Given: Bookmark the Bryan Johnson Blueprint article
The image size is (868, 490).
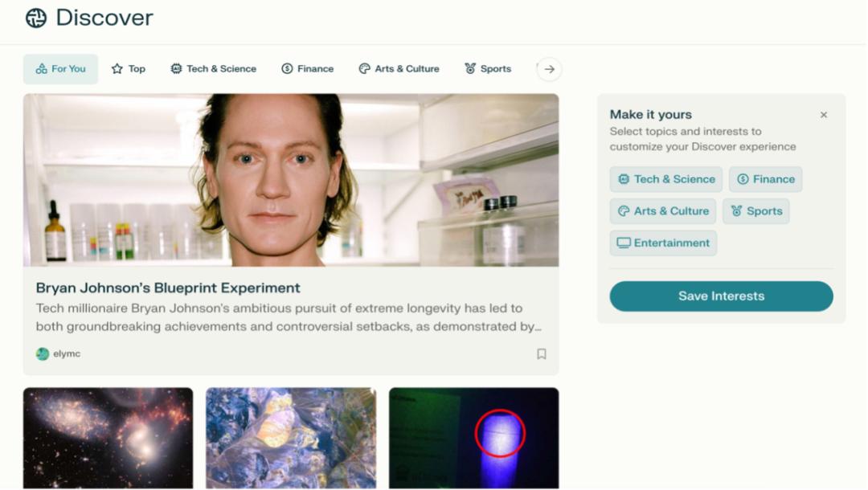Looking at the screenshot, I should click(542, 354).
